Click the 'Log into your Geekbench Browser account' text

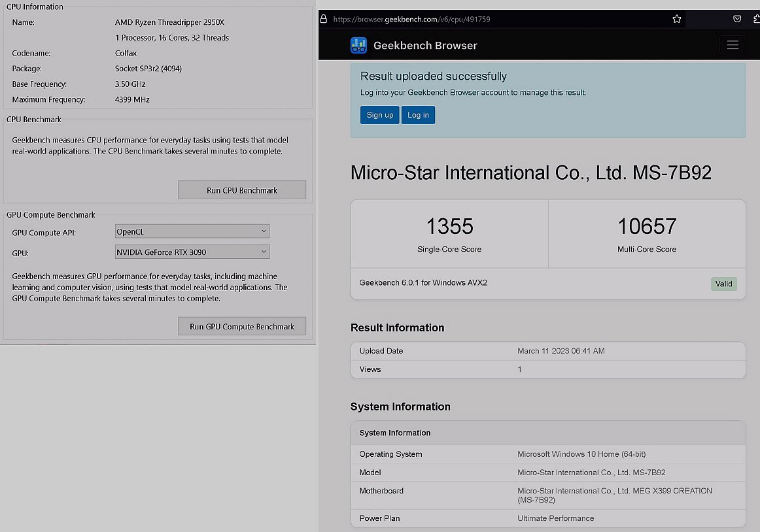click(x=473, y=93)
